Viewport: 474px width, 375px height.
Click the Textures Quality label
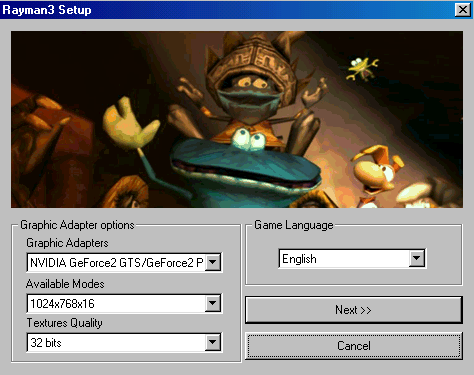[x=65, y=323]
